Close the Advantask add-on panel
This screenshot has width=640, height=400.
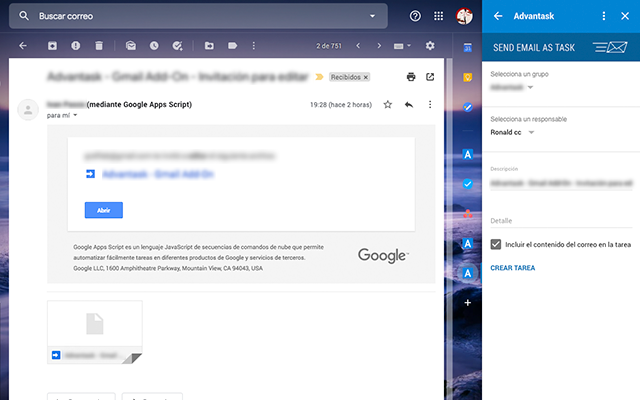click(625, 16)
